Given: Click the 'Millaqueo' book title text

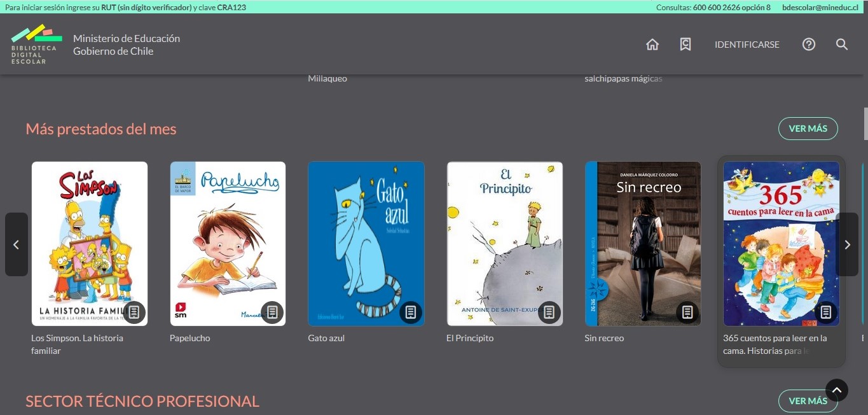Looking at the screenshot, I should tap(327, 79).
